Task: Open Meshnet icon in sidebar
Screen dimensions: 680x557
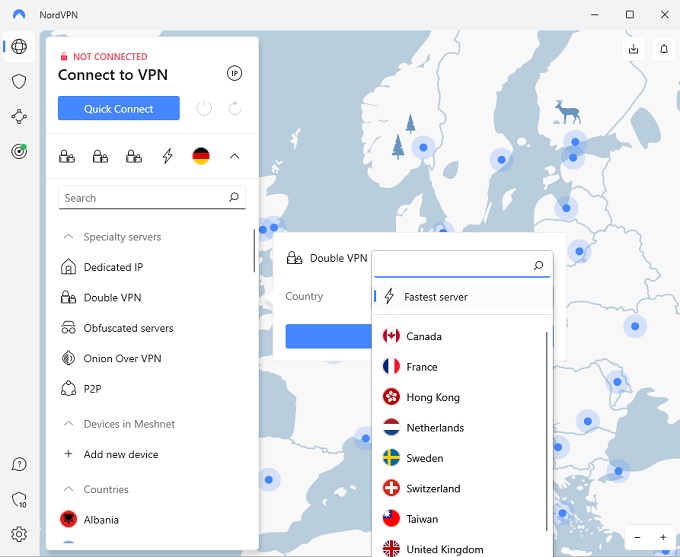Action: click(x=19, y=116)
